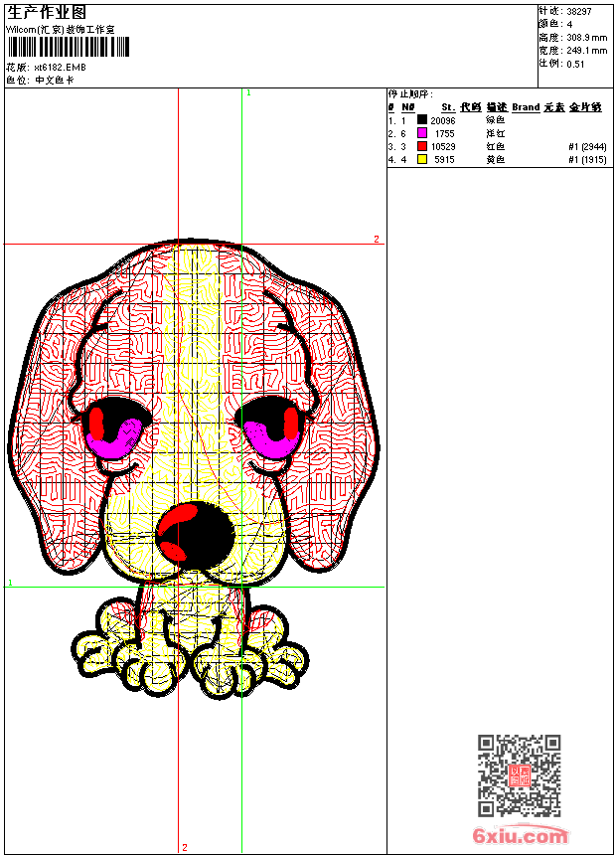Click the 'St.' column header in the color table

click(447, 107)
